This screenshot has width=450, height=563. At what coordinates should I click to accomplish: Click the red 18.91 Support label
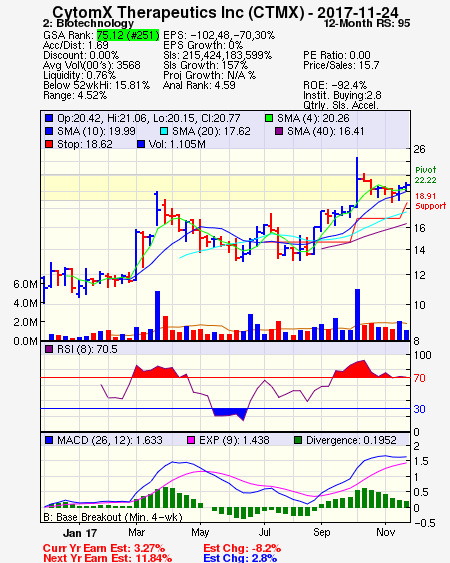(x=431, y=201)
